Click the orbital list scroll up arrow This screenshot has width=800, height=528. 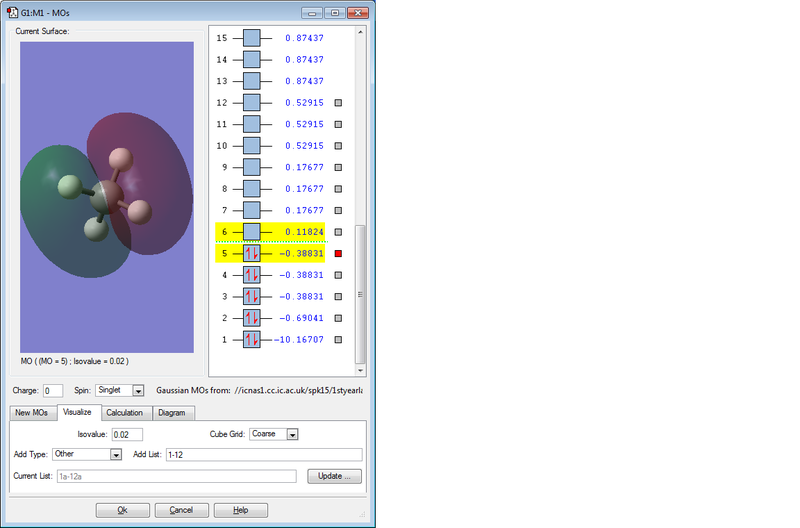(360, 32)
